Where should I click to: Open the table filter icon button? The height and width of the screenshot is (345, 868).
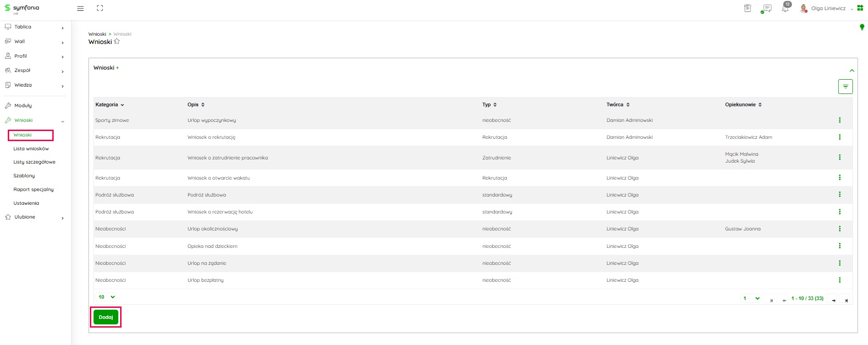[845, 87]
